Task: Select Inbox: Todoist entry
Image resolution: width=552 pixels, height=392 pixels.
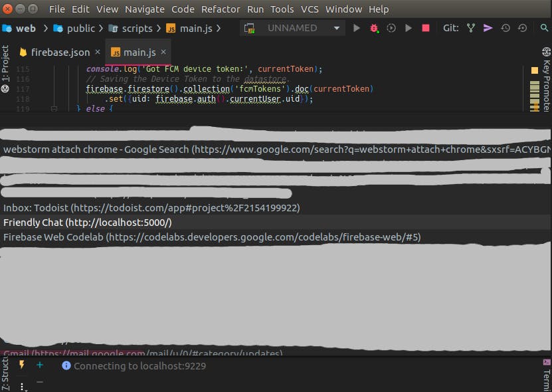Action: coord(276,208)
